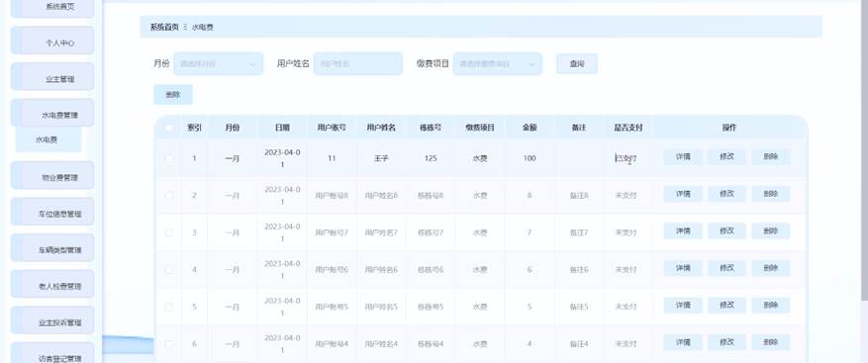Screen dimensions: 868x363
Task: Click the batch 删除 button above table
Action: pyautogui.click(x=173, y=95)
